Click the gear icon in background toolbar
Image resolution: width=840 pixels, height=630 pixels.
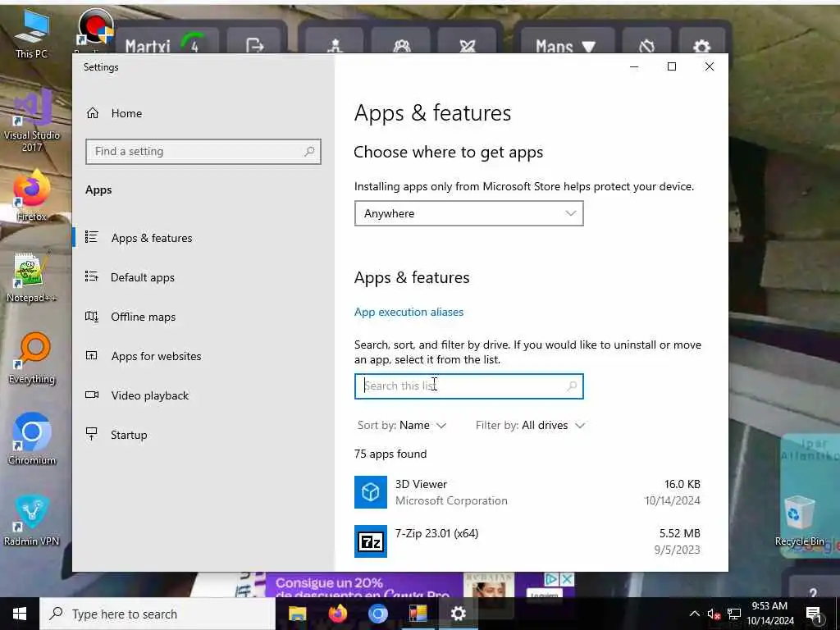pyautogui.click(x=702, y=45)
